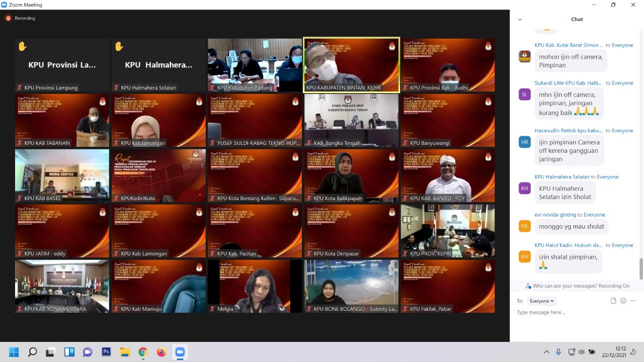Open the Windows Start menu
Image resolution: width=644 pixels, height=362 pixels.
tap(14, 352)
